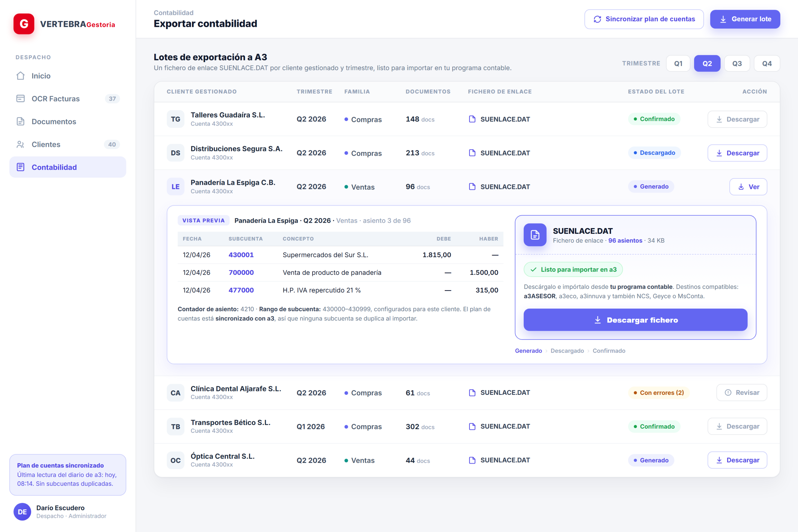Go to Documentos in sidebar
This screenshot has width=798, height=532.
point(68,121)
